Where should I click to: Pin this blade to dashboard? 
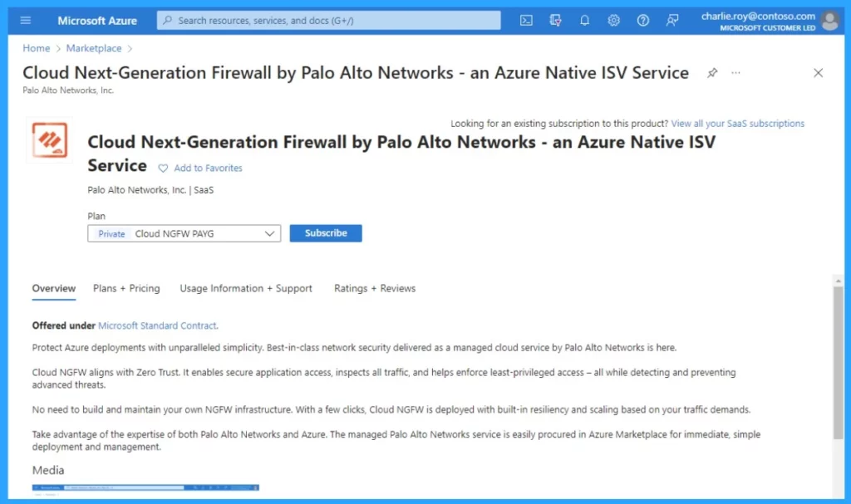click(x=712, y=73)
